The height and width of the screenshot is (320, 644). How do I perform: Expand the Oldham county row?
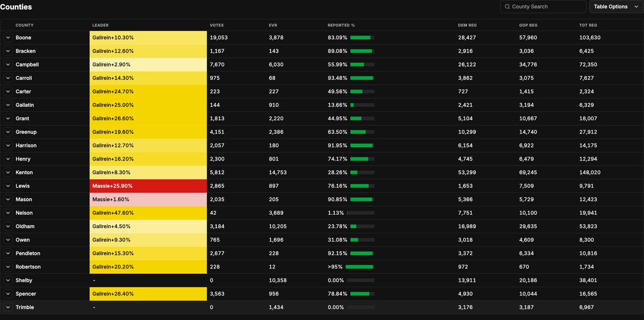click(x=8, y=227)
